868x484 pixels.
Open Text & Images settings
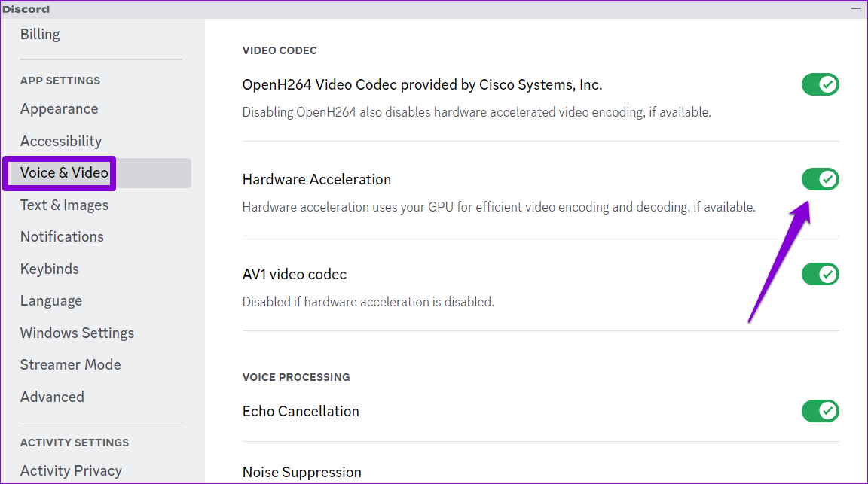pyautogui.click(x=64, y=205)
